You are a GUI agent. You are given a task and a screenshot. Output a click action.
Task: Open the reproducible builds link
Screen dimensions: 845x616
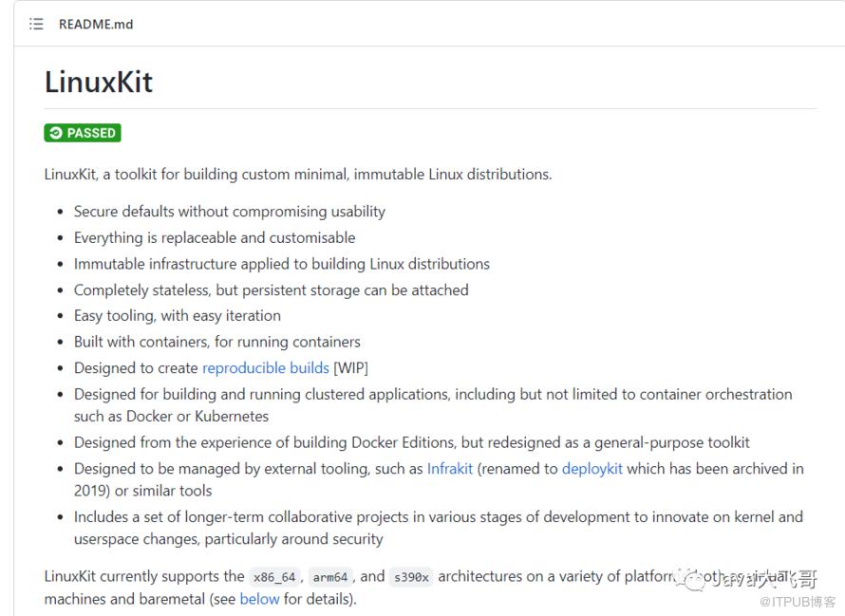tap(266, 367)
